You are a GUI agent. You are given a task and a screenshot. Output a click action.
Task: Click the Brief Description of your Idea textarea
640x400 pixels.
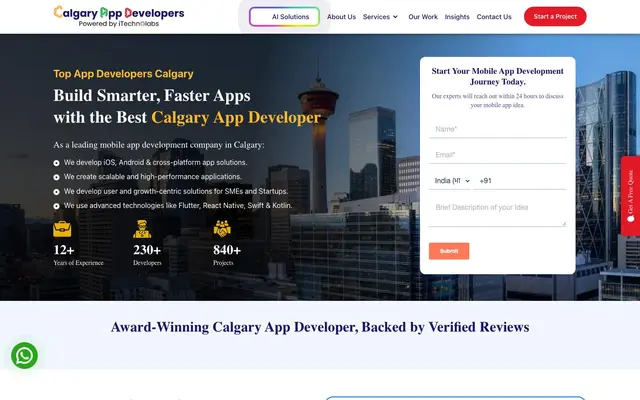pos(498,213)
